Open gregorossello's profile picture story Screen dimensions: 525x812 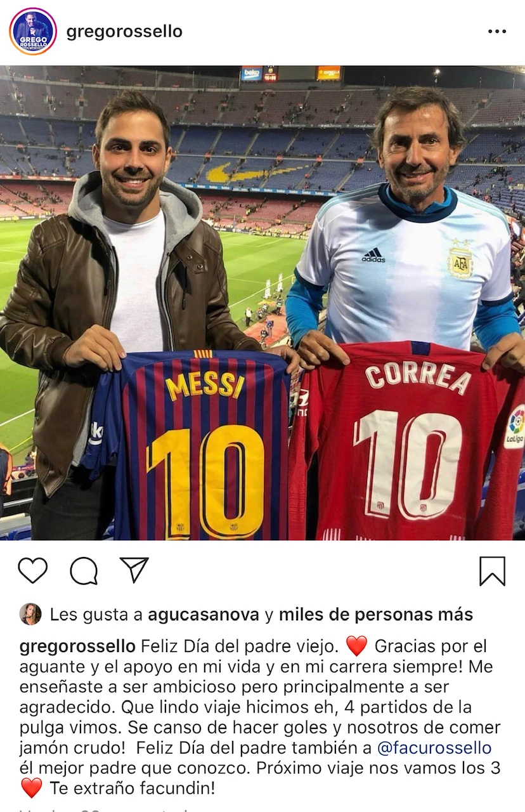pos(33,32)
